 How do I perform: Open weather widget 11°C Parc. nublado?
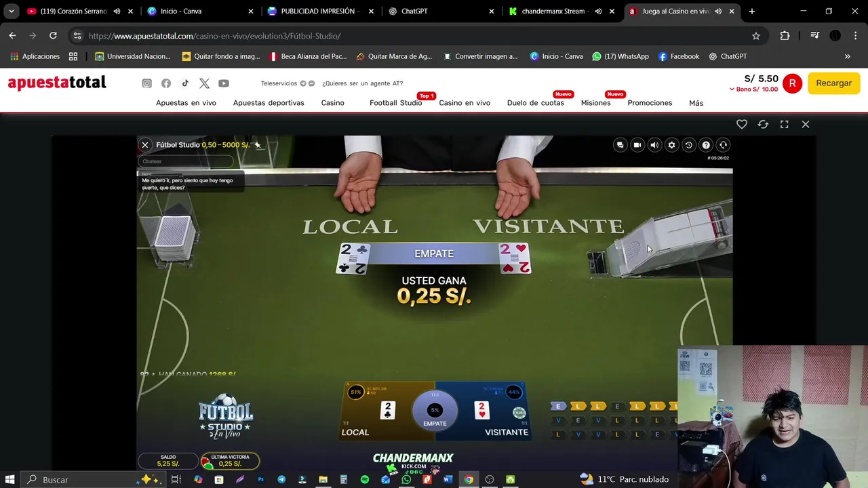pyautogui.click(x=625, y=479)
